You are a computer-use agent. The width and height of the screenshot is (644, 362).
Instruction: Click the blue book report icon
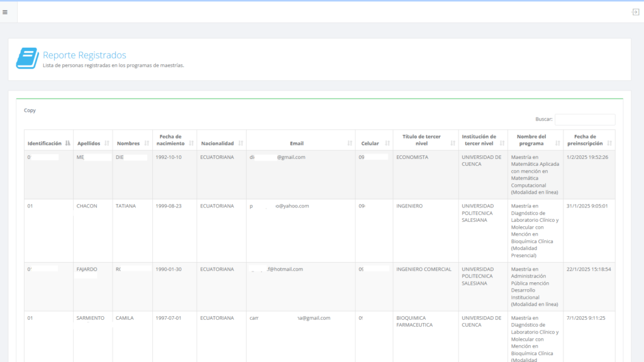pyautogui.click(x=27, y=58)
